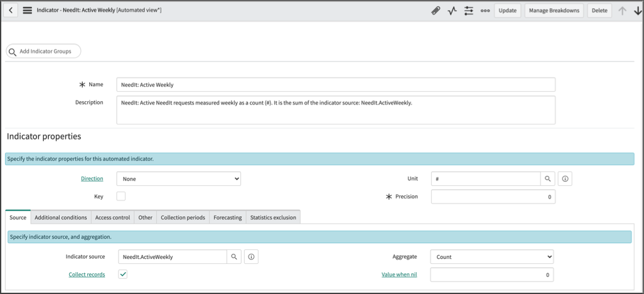Toggle the Key checkbox
Image resolution: width=644 pixels, height=294 pixels.
click(x=121, y=196)
